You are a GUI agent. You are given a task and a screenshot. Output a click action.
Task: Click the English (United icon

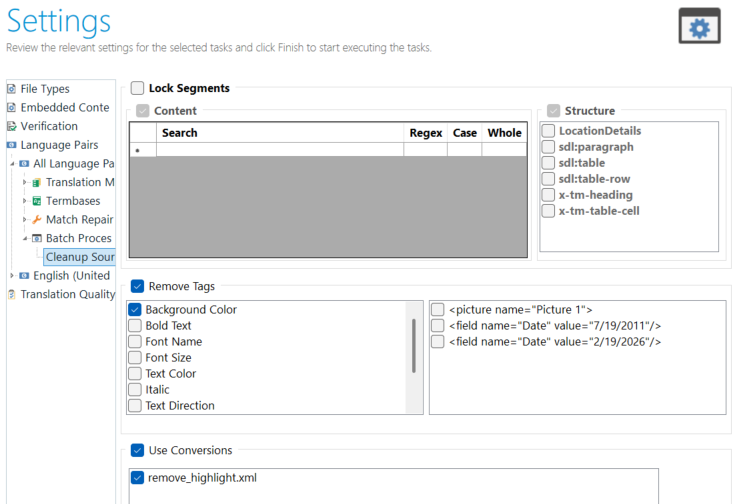pos(24,276)
